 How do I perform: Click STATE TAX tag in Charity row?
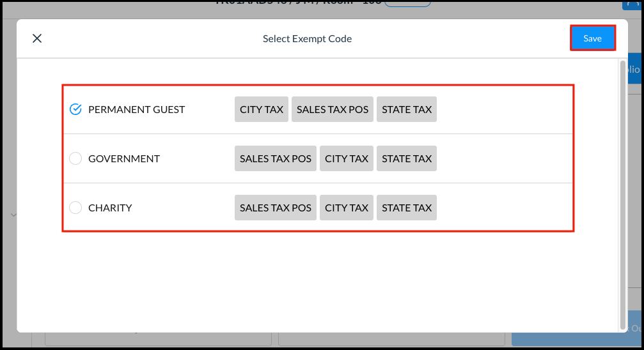click(407, 208)
